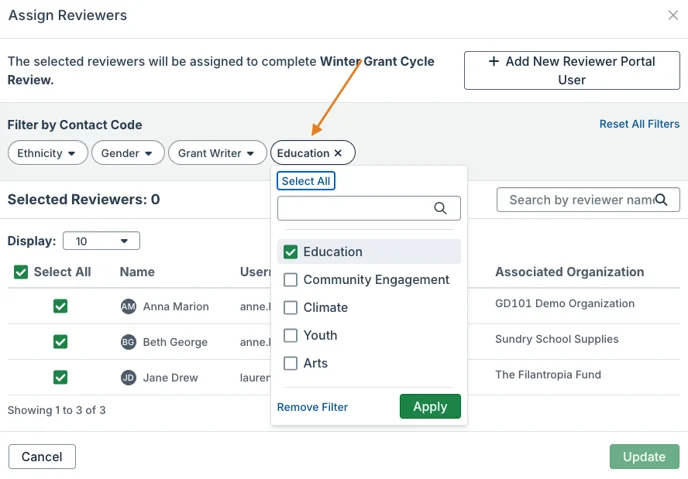Open the Grant Writer dropdown
This screenshot has height=479, width=688.
click(x=217, y=153)
